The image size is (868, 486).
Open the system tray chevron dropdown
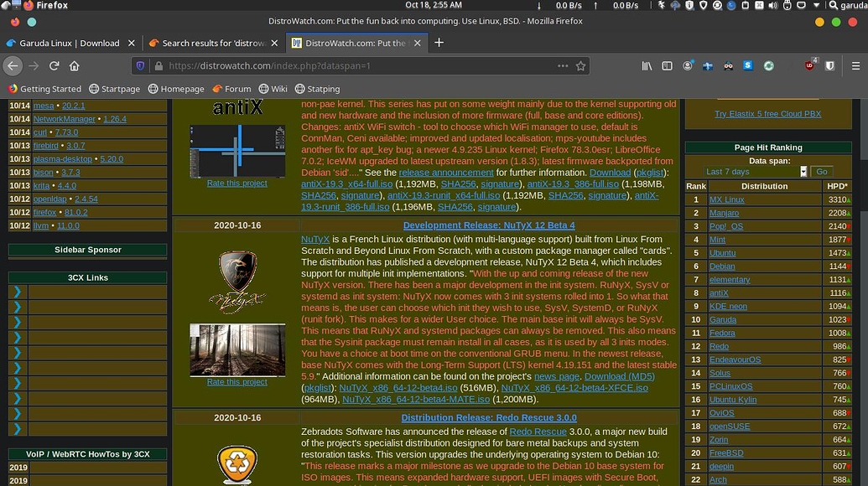816,6
